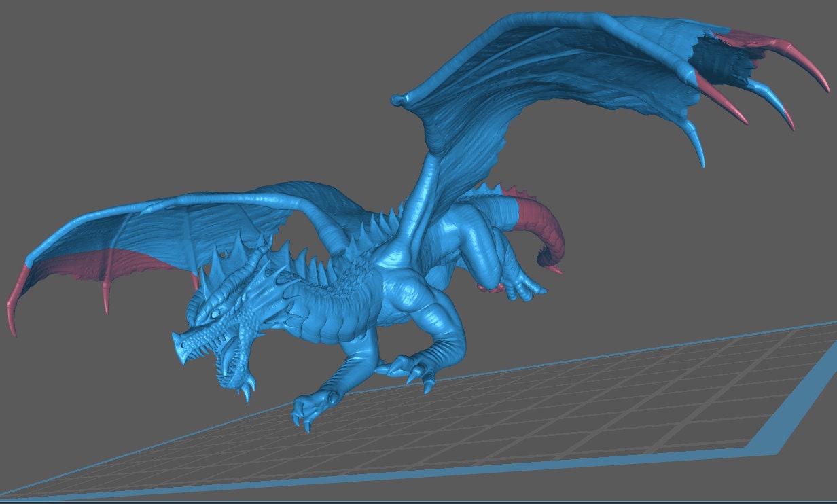Select the thick blue build plate border corner
The height and width of the screenshot is (504, 837).
point(764,448)
